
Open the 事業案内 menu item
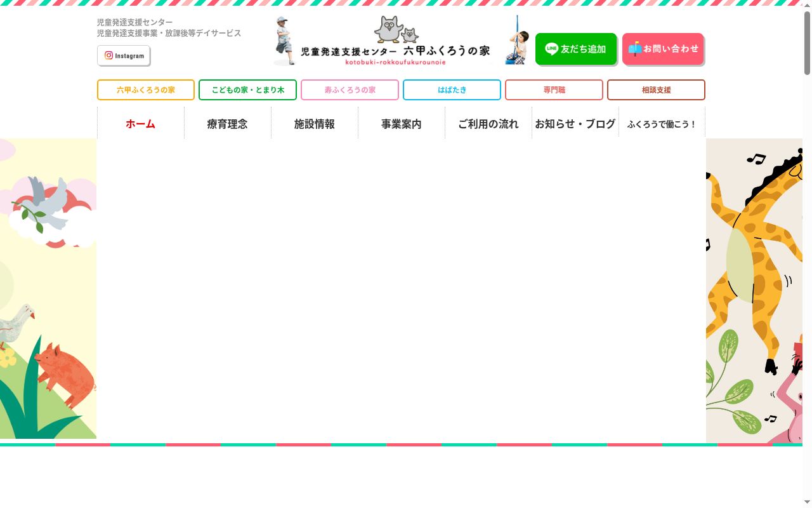402,123
